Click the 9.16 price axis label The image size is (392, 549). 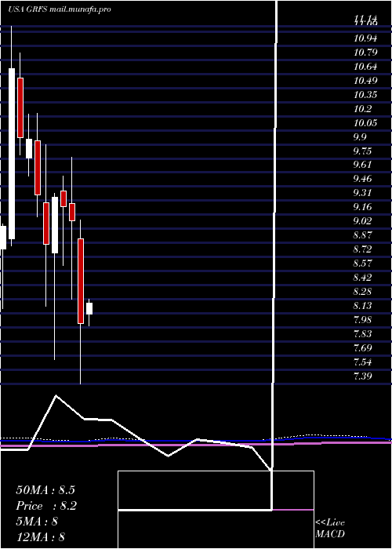coord(362,207)
